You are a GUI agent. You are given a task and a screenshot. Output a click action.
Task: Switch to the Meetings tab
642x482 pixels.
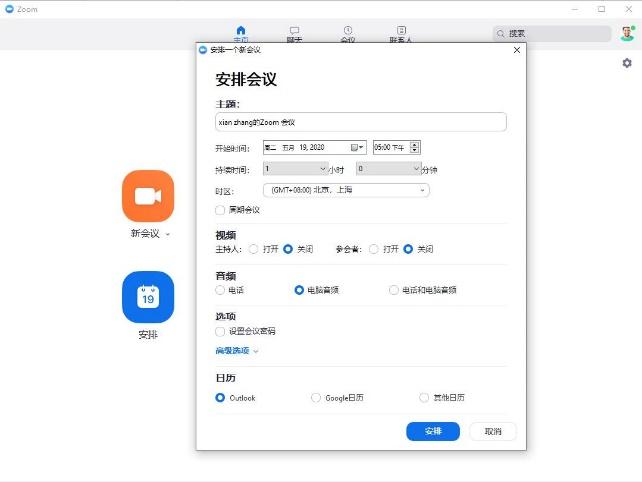348,34
